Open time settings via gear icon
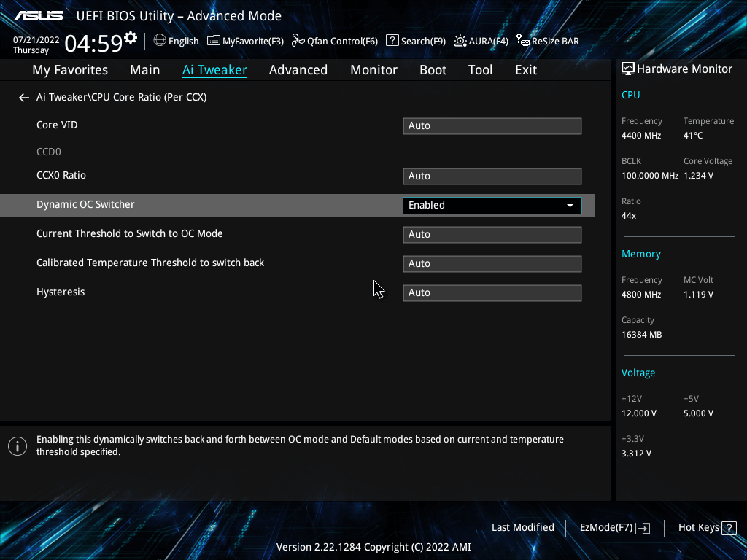This screenshot has height=560, width=747. click(x=131, y=37)
